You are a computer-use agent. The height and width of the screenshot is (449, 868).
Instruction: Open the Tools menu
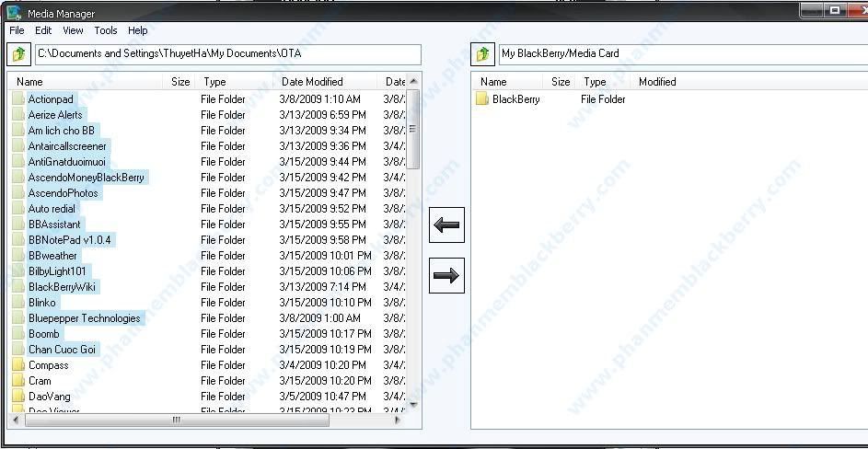(105, 30)
